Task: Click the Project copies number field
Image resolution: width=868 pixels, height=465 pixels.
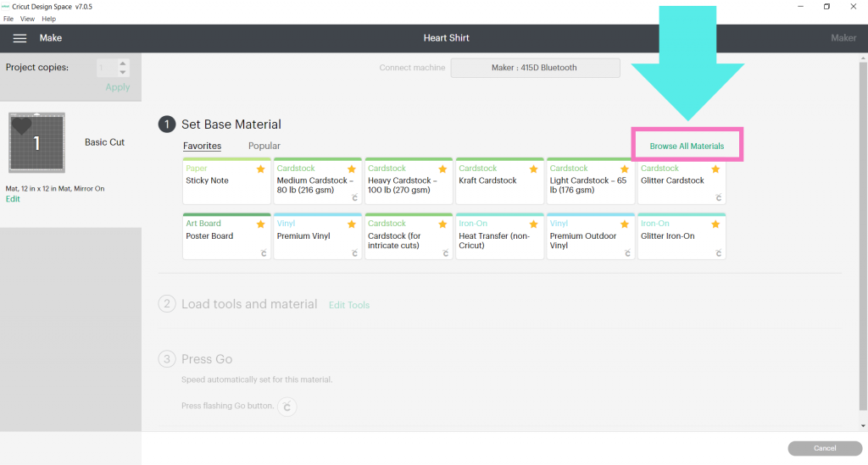Action: click(107, 68)
